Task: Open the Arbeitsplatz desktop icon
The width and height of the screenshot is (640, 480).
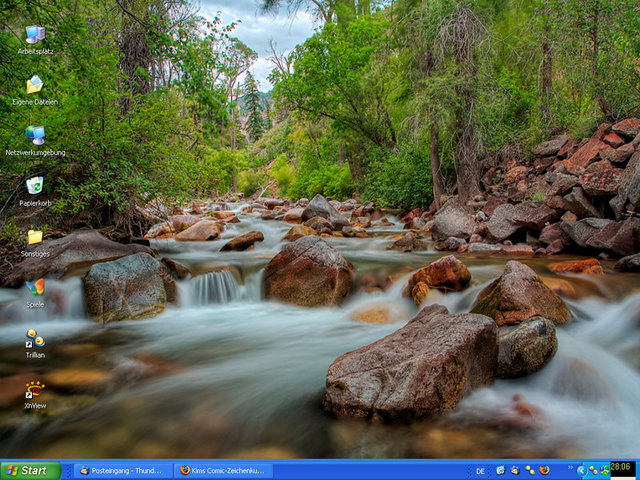Action: click(35, 35)
